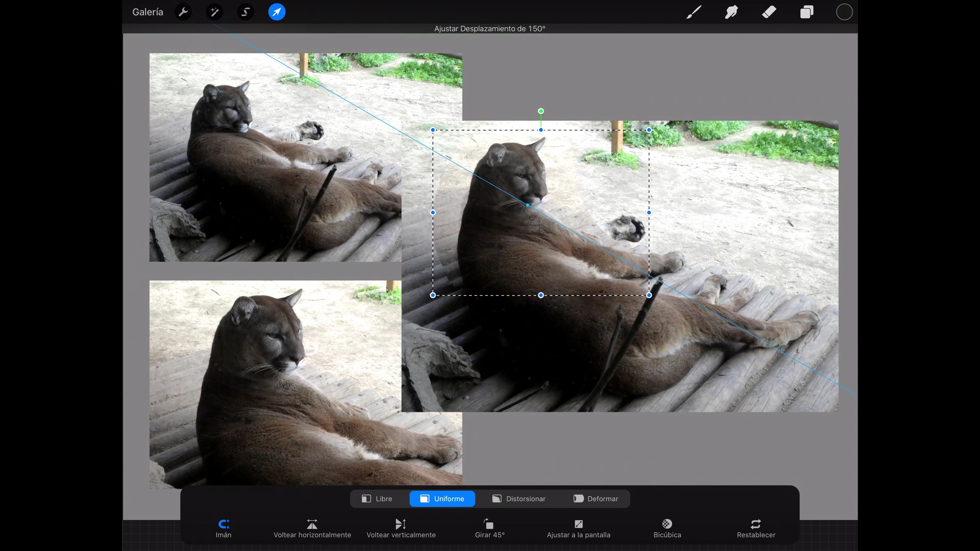Click the bottom-right selection corner handle
Viewport: 980px width, 551px height.
649,295
